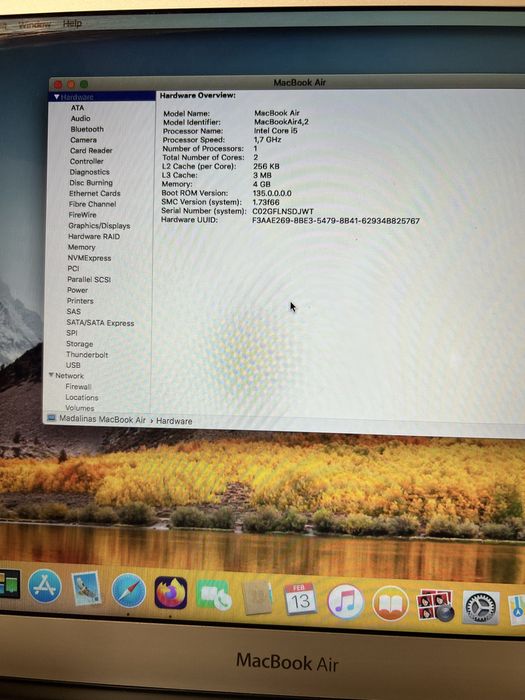Select Parallel SCSI in the sidebar

[x=89, y=279]
